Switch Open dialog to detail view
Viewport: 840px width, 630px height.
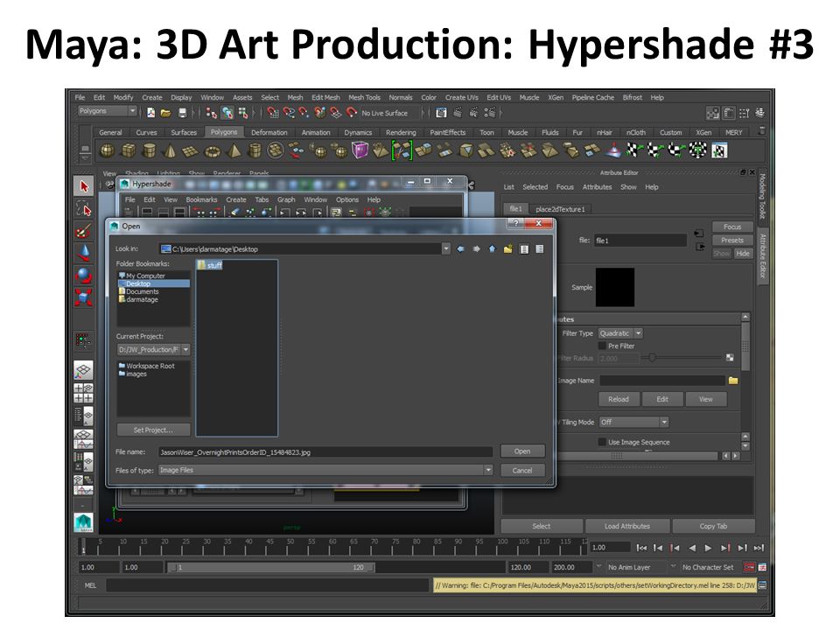(540, 248)
